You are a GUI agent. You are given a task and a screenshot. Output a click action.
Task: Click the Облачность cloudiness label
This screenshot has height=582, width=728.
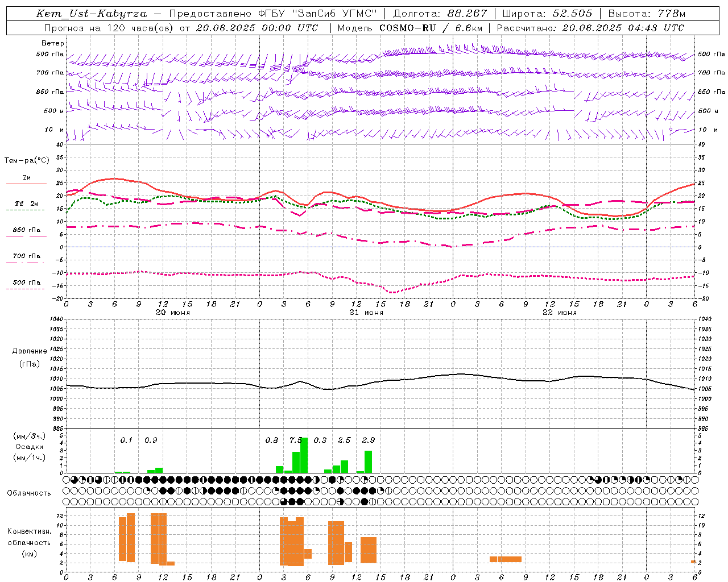pyautogui.click(x=29, y=493)
